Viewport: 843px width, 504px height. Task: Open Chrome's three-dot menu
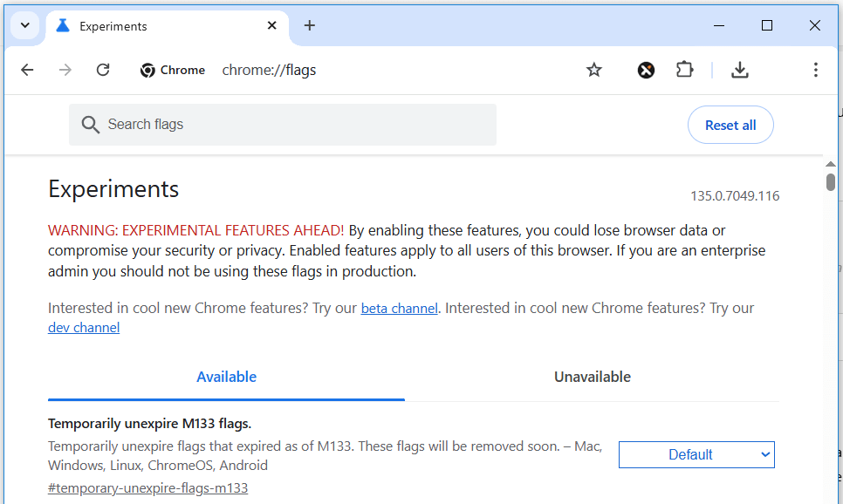816,70
